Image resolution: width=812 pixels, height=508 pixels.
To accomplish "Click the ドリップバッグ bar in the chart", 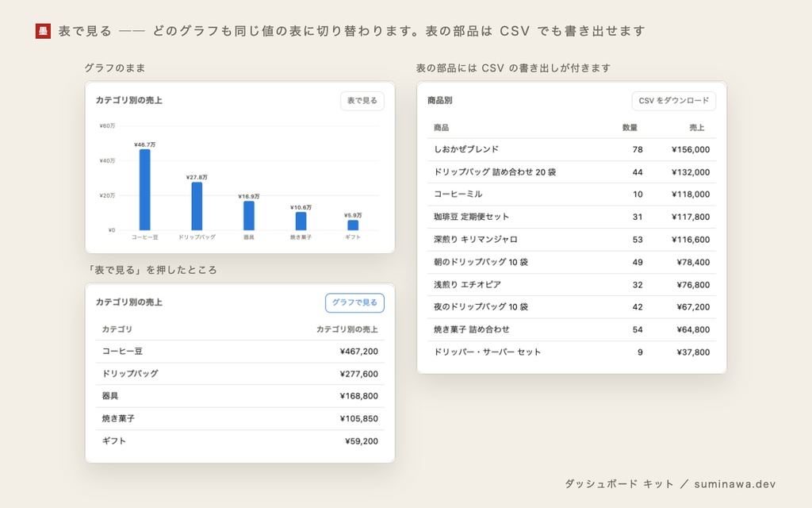I will pyautogui.click(x=197, y=206).
